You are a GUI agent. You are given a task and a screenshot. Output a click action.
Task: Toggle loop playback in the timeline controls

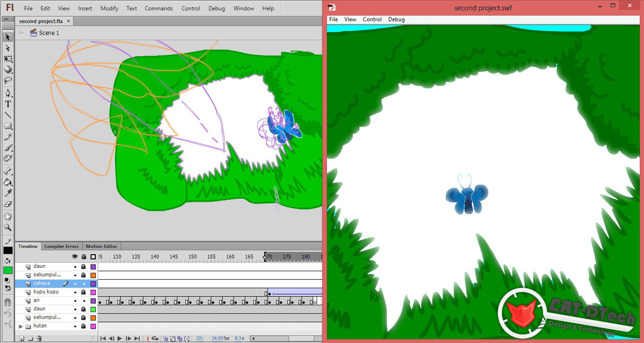coord(154,338)
